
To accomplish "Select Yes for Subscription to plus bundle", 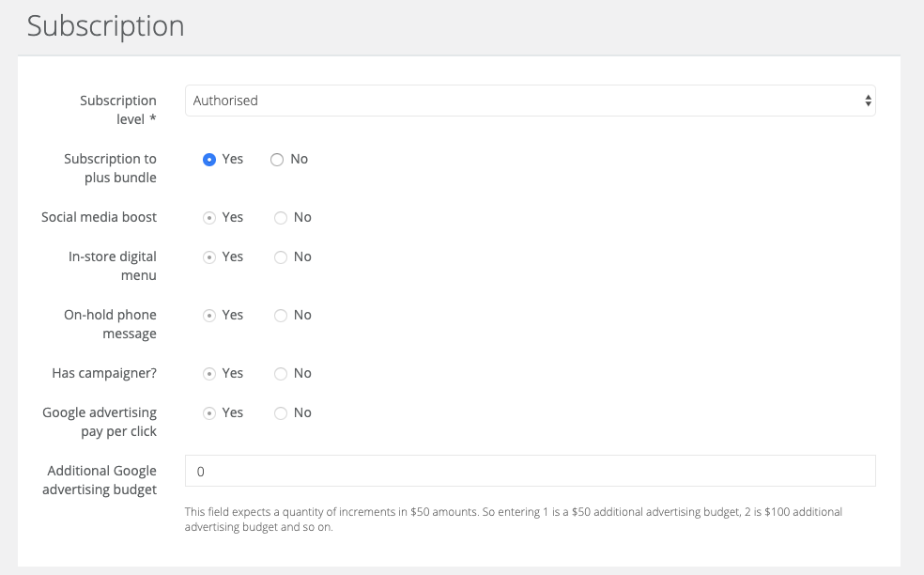I will point(209,160).
